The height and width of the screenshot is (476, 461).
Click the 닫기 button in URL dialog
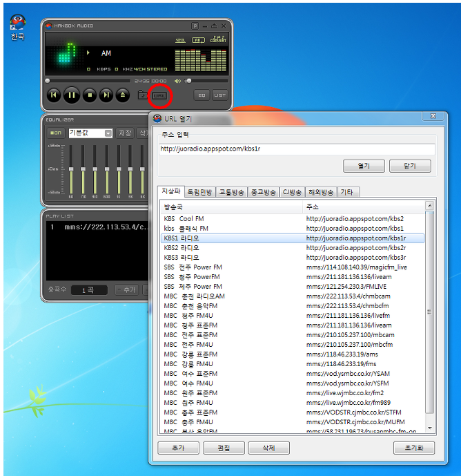coord(410,166)
